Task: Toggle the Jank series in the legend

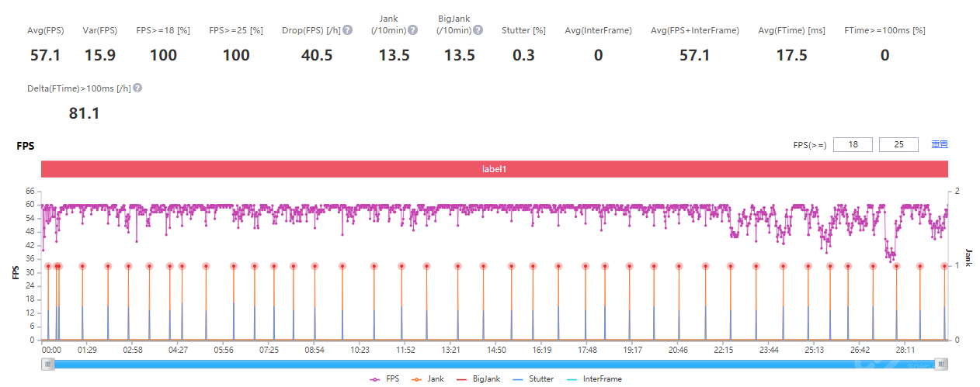Action: coord(429,379)
